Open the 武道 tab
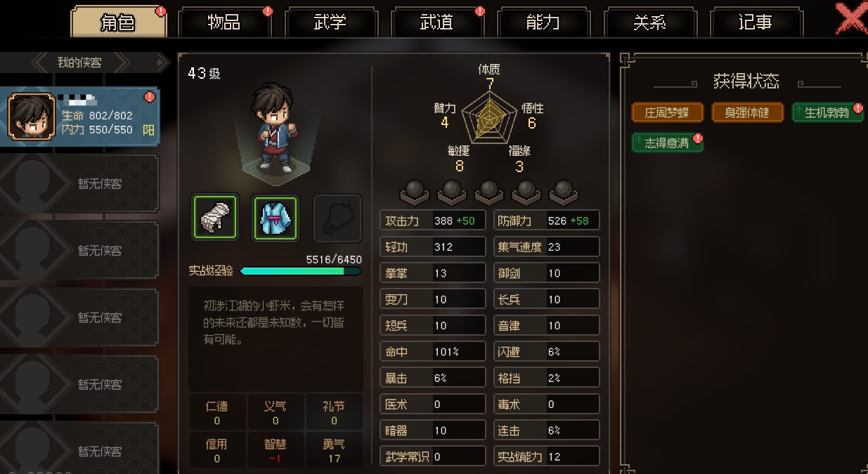868x474 pixels. pos(436,22)
